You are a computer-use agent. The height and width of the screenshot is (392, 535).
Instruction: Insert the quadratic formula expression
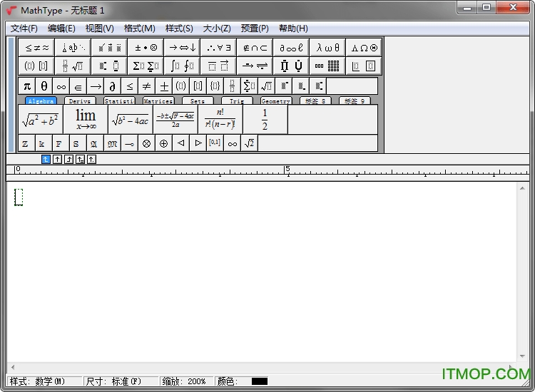175,120
